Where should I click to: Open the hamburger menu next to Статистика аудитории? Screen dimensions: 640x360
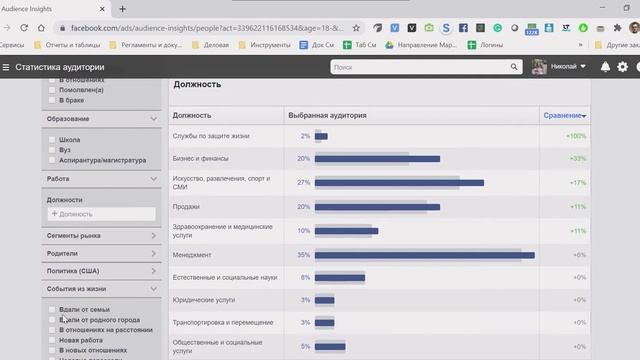(x=6, y=67)
